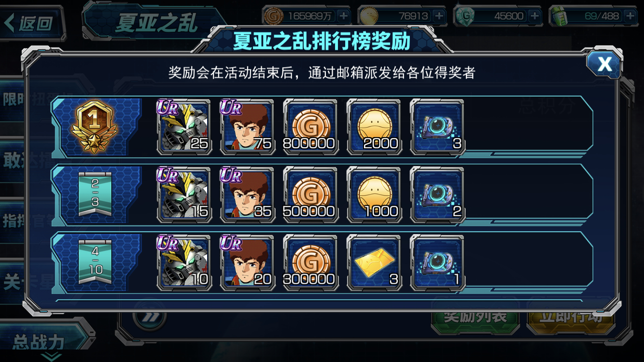Select the UR pilot portrait with 35
Image resolution: width=644 pixels, height=362 pixels.
pyautogui.click(x=247, y=195)
